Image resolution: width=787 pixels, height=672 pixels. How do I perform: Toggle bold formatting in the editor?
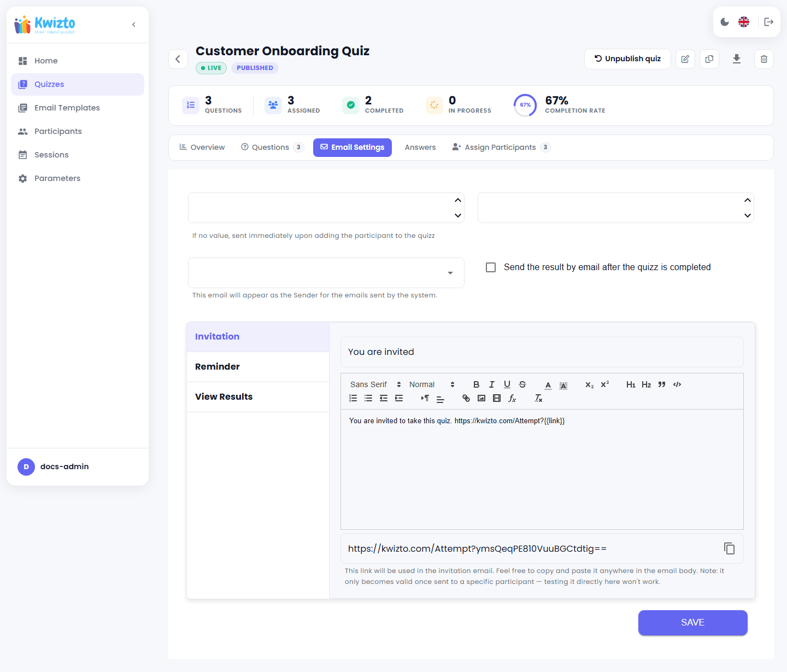(476, 384)
